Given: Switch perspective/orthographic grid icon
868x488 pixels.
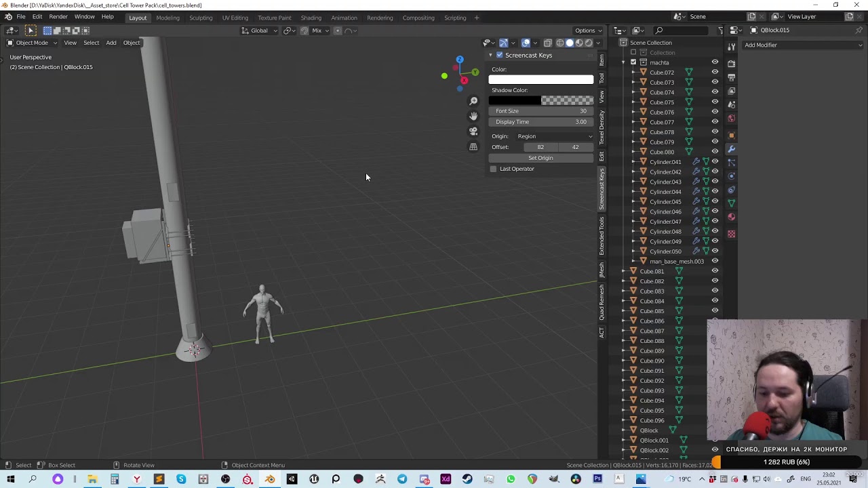Looking at the screenshot, I should 473,146.
